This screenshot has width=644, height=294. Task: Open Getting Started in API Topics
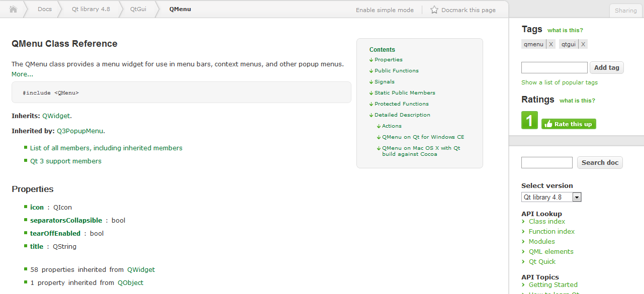click(x=553, y=285)
